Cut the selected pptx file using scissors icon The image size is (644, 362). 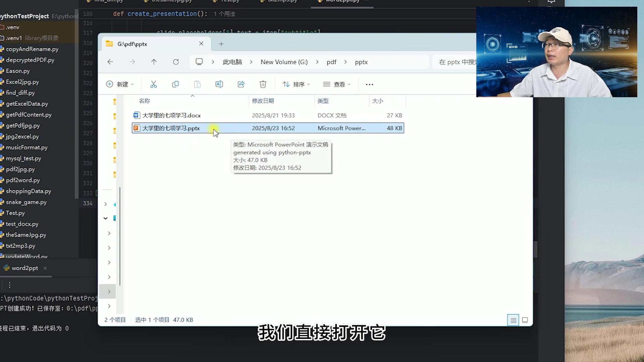[154, 84]
